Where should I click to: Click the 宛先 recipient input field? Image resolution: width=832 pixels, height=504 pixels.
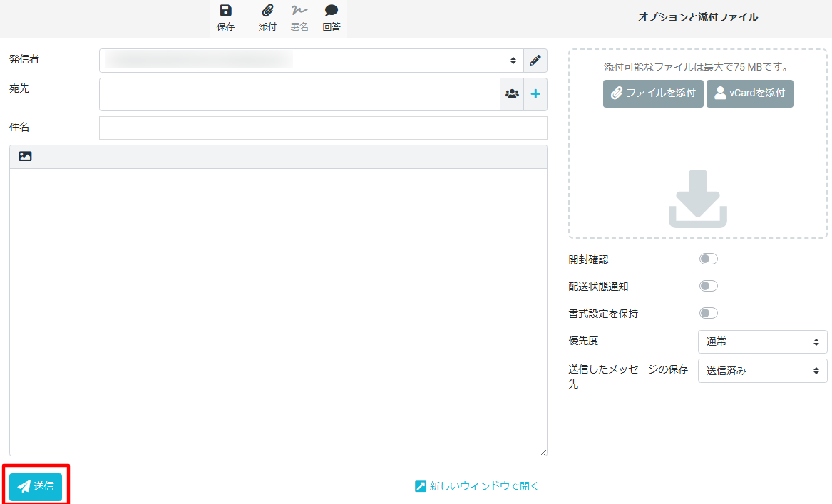click(x=300, y=94)
